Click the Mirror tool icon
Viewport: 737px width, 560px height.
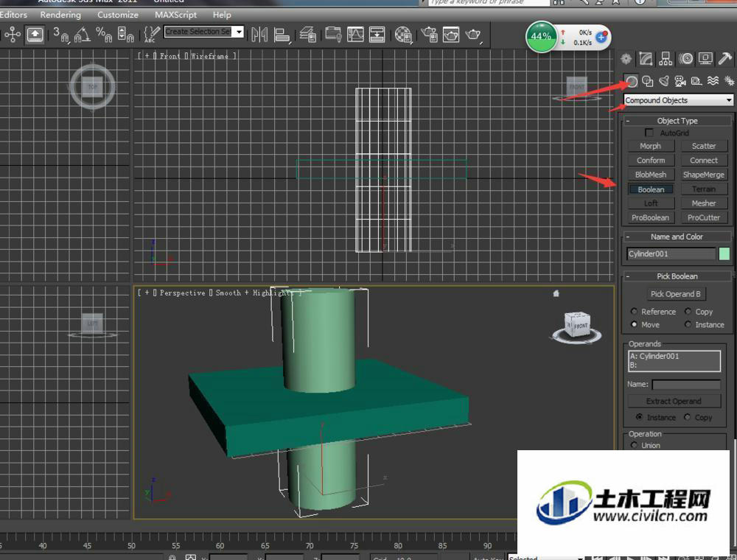(x=259, y=35)
